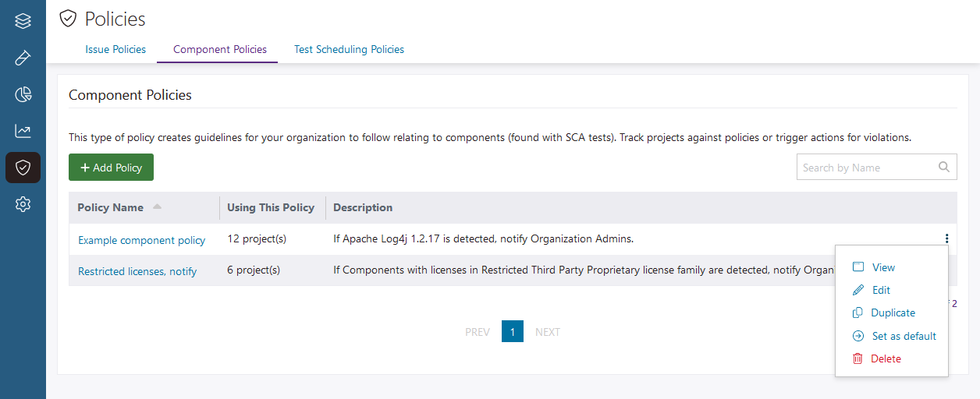The height and width of the screenshot is (399, 980).
Task: Switch to Test Scheduling Policies tab
Action: [349, 49]
